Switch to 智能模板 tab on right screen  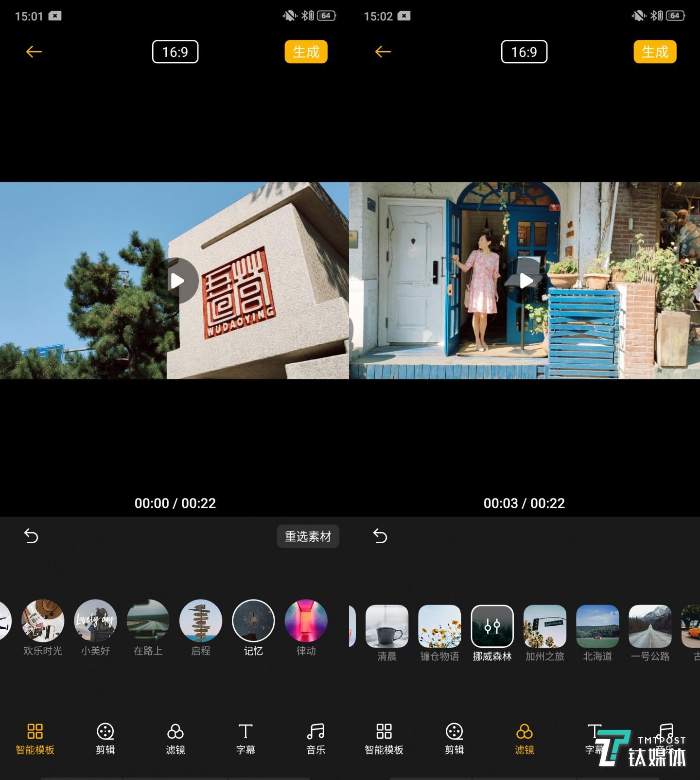click(384, 738)
